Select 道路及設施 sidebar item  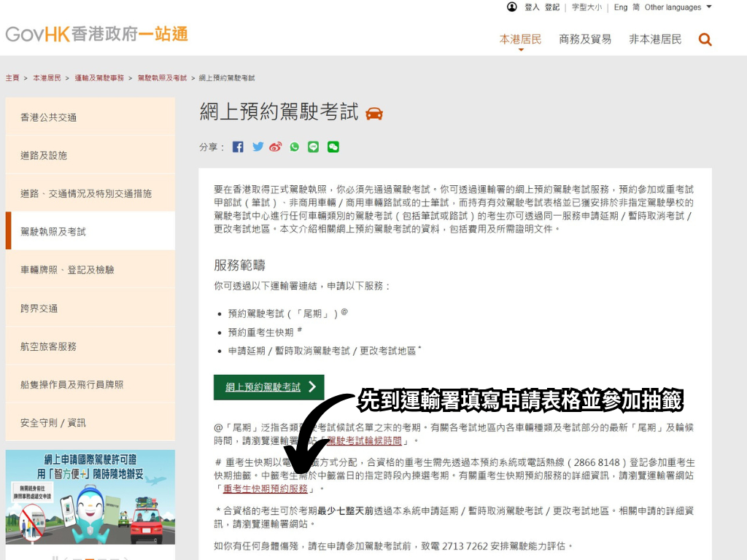pos(90,155)
